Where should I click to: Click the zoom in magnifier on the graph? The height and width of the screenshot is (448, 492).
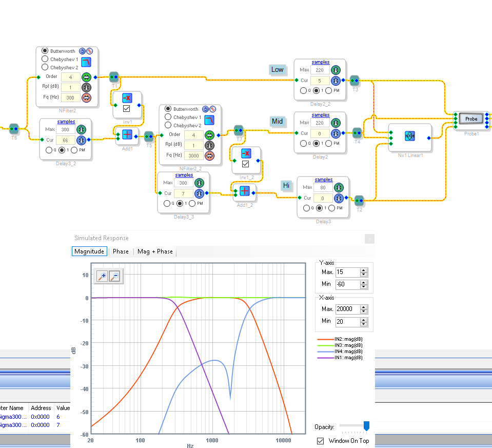[x=102, y=277]
